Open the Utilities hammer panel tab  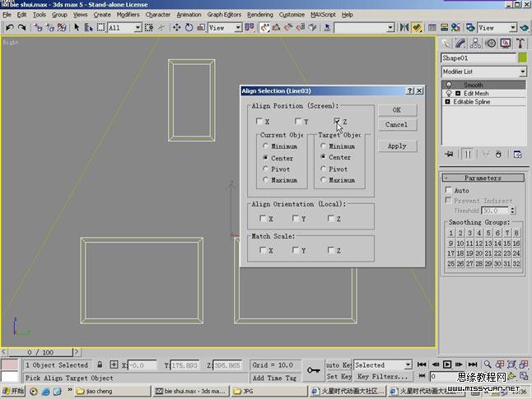pos(520,43)
